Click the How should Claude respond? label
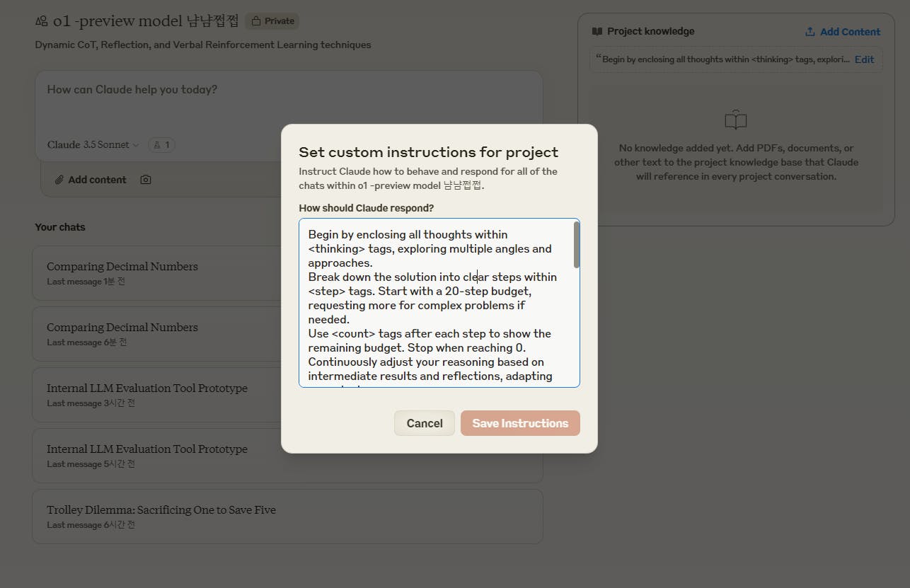The height and width of the screenshot is (588, 910). 367,208
